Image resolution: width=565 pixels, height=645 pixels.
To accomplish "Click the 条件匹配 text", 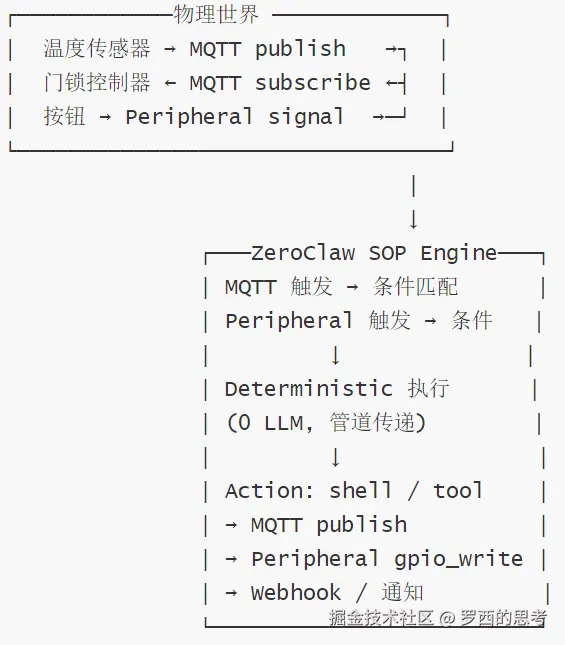I will tap(415, 286).
